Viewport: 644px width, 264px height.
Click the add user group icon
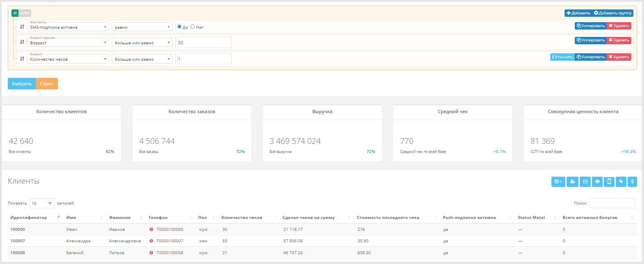pos(572,182)
